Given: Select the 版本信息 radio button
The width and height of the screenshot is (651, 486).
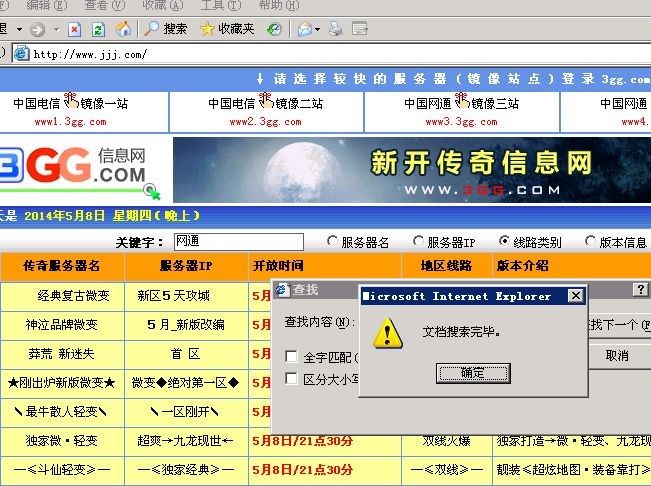Looking at the screenshot, I should click(590, 241).
